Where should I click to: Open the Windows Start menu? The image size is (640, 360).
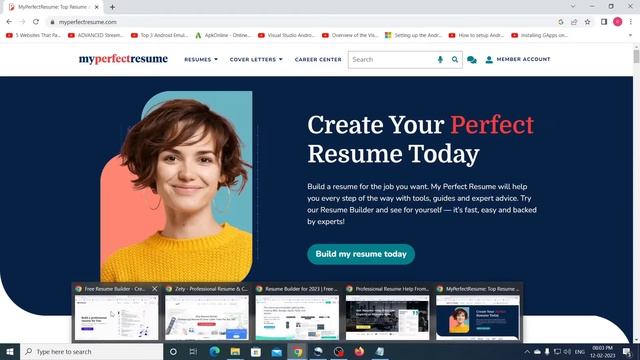click(10, 351)
